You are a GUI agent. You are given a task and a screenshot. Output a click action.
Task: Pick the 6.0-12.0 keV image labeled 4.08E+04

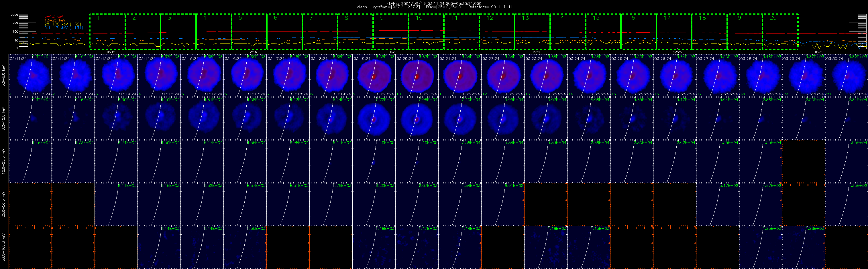click(x=589, y=118)
